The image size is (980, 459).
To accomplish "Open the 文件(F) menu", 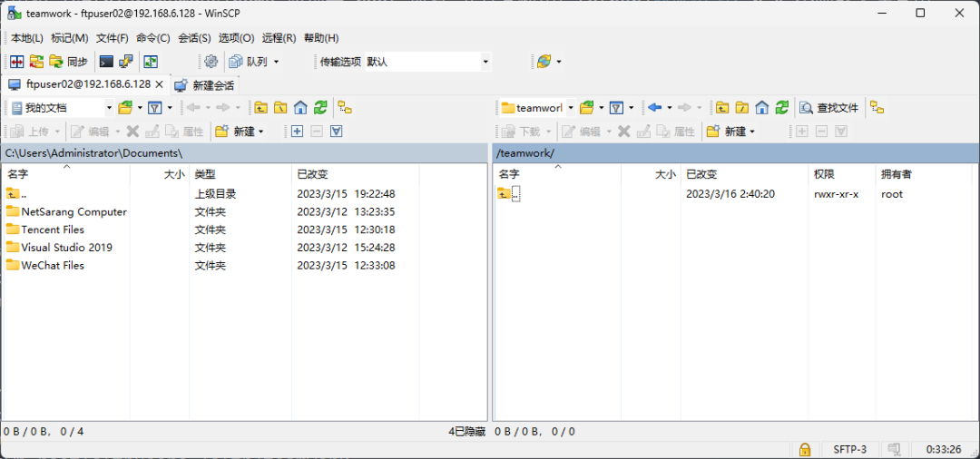I will pyautogui.click(x=112, y=38).
